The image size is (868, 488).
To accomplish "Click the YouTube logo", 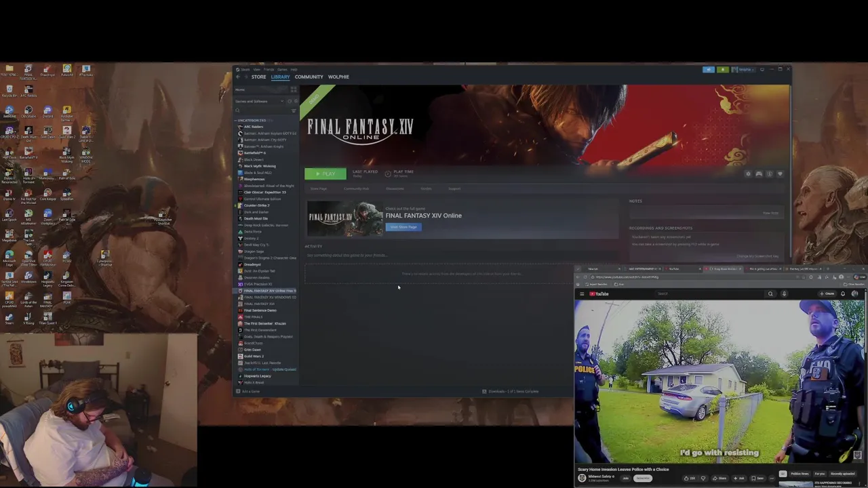I will click(x=599, y=293).
